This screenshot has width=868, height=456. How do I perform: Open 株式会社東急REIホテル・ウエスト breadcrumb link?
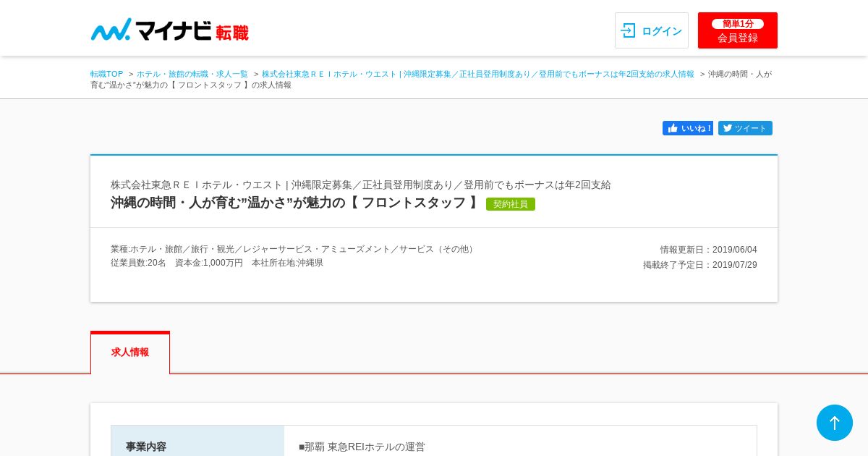coord(477,74)
